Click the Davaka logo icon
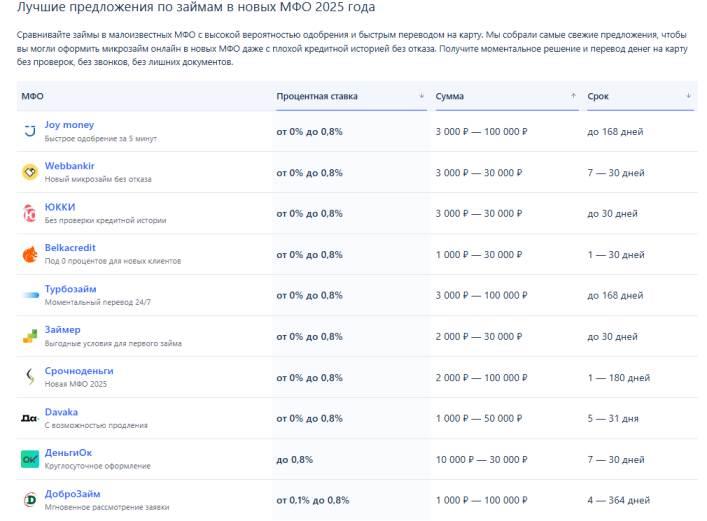The width and height of the screenshot is (707, 521). [29, 418]
